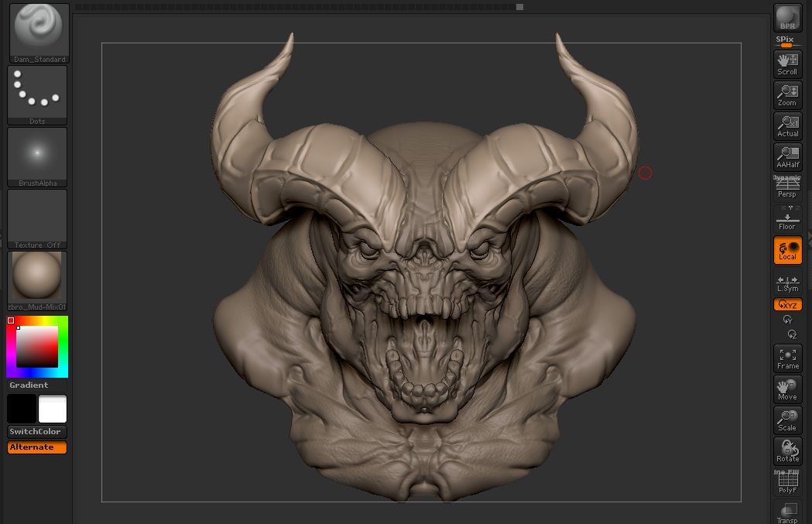The image size is (812, 524).
Task: Select the Z-axis rotation icon
Action: pos(792,334)
